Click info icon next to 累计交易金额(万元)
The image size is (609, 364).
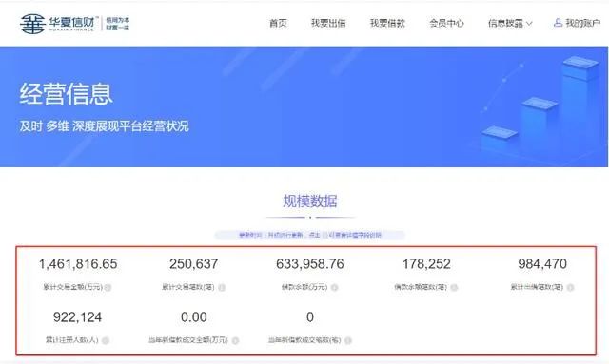108,288
